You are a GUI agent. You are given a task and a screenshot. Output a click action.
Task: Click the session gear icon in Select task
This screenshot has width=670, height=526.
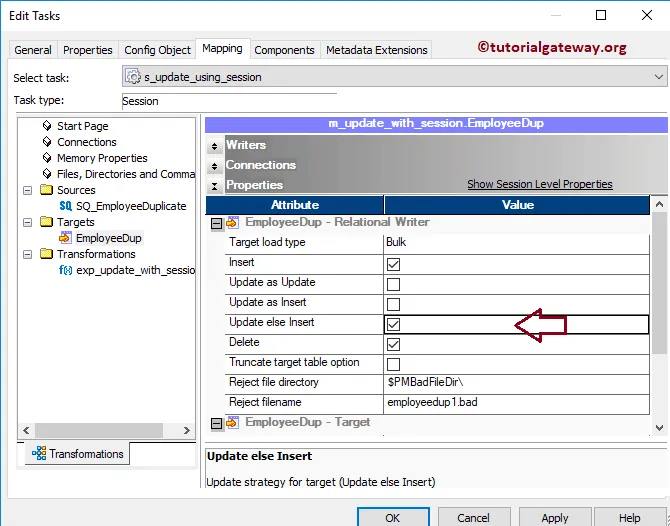pyautogui.click(x=132, y=76)
